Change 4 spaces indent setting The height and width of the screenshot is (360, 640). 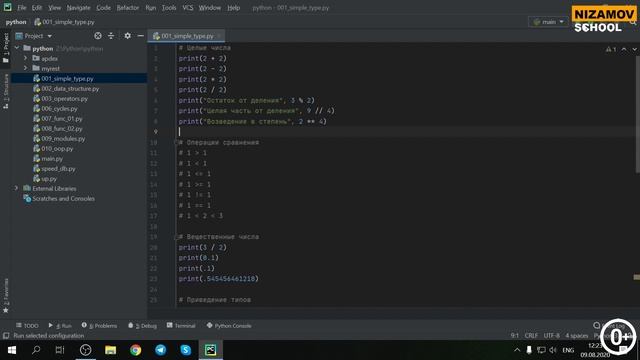577,336
